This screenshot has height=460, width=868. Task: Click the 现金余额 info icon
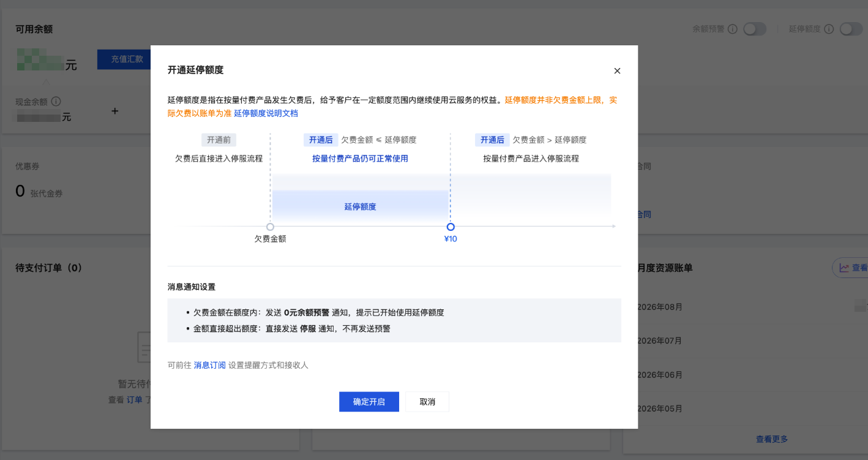(56, 101)
